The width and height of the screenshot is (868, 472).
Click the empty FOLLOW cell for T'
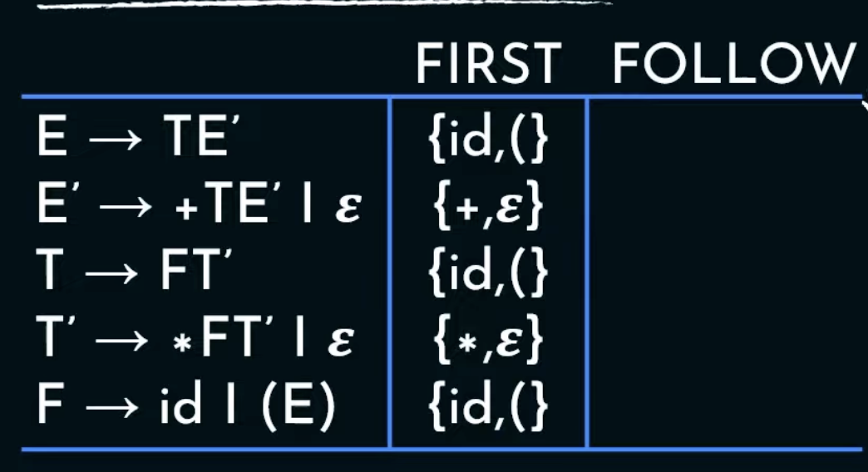click(x=723, y=338)
